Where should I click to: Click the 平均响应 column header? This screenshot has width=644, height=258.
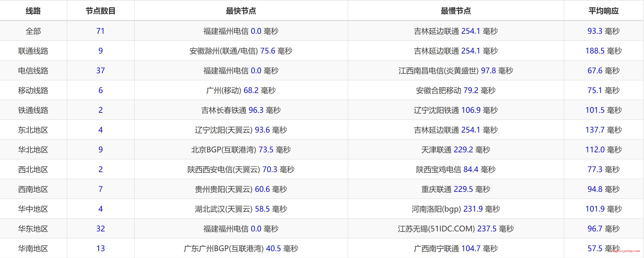coord(603,11)
